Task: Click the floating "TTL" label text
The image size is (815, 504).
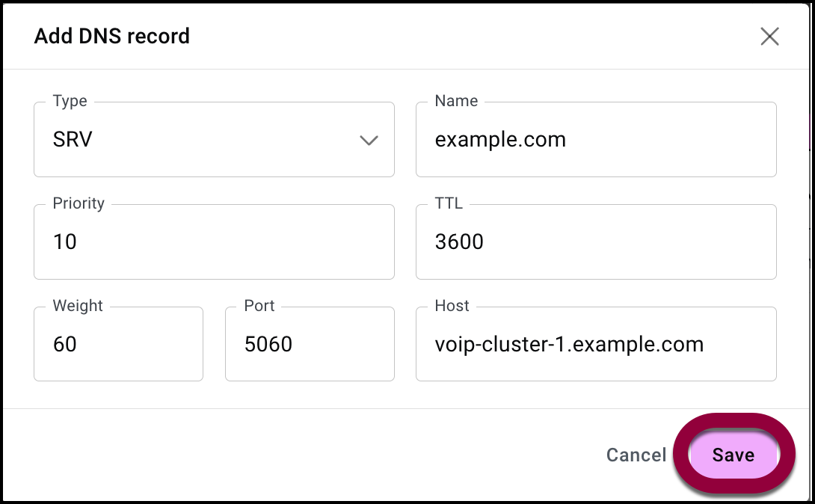Action: [449, 203]
